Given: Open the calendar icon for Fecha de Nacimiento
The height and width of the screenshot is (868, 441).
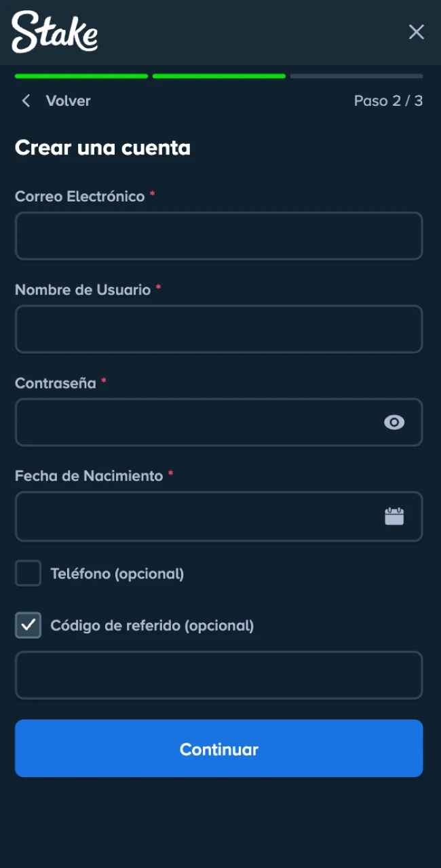Looking at the screenshot, I should [x=394, y=515].
